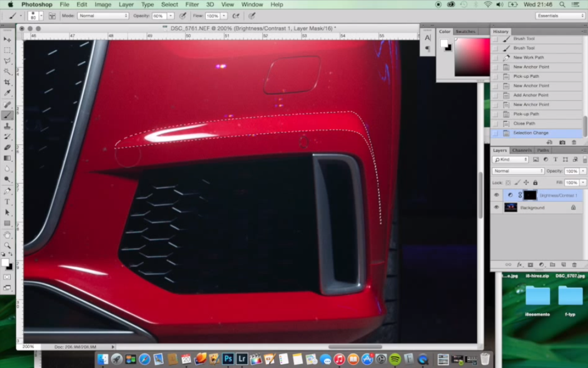Select the Zoom magnifier tool
The height and width of the screenshot is (368, 588).
click(x=7, y=245)
